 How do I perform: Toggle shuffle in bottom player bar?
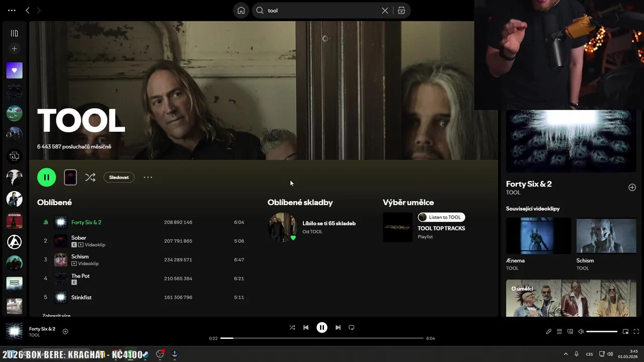coord(292,327)
